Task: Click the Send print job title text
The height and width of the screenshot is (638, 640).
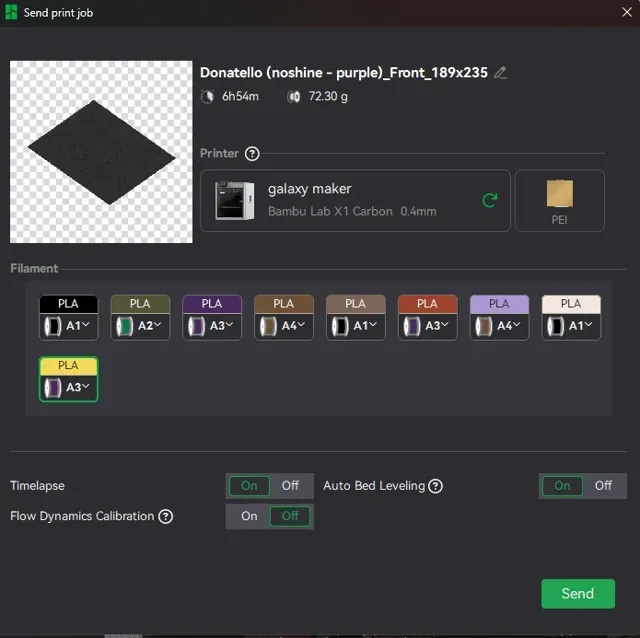Action: tap(58, 13)
